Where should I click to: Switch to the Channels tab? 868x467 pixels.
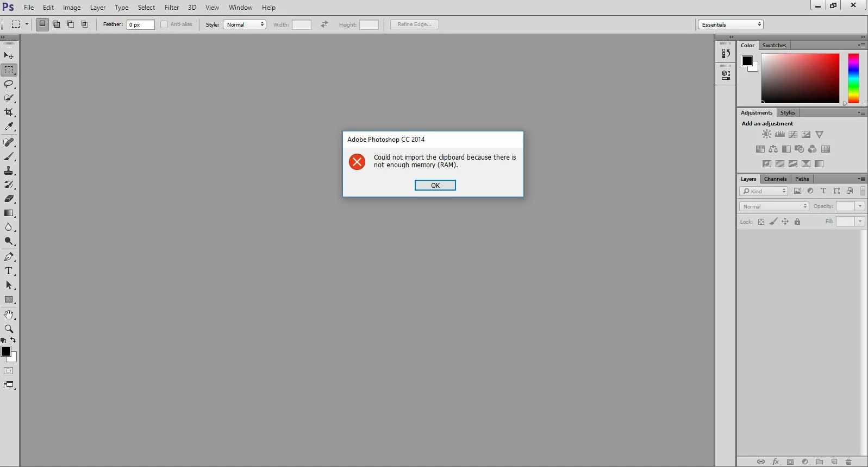point(775,179)
